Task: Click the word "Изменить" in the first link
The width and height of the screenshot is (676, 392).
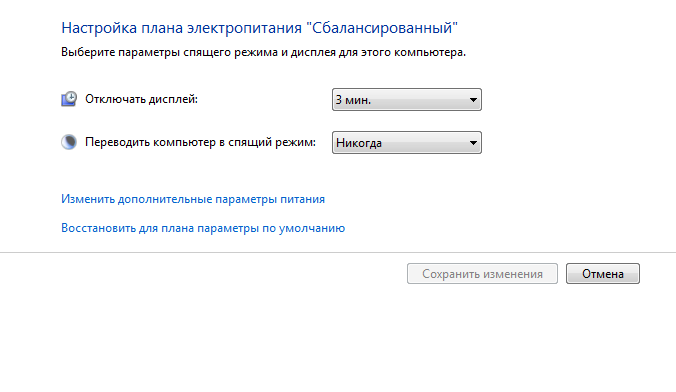Action: (88, 199)
